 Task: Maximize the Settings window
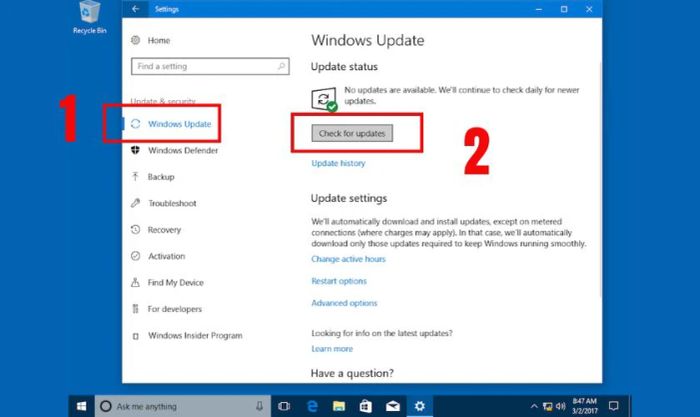pos(564,8)
